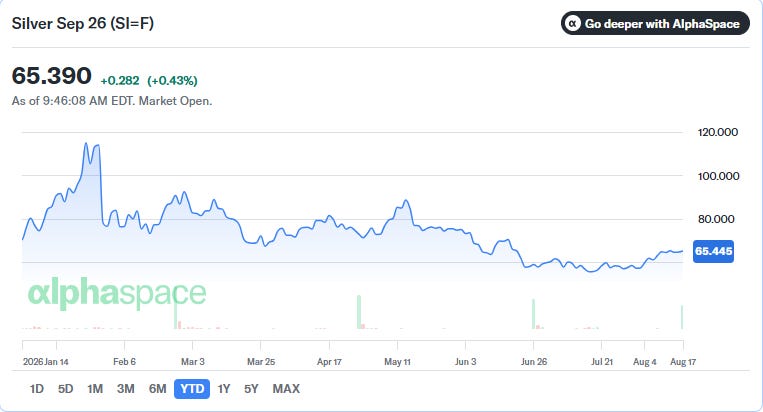Show the MAX time range
The image size is (763, 412).
coord(286,389)
